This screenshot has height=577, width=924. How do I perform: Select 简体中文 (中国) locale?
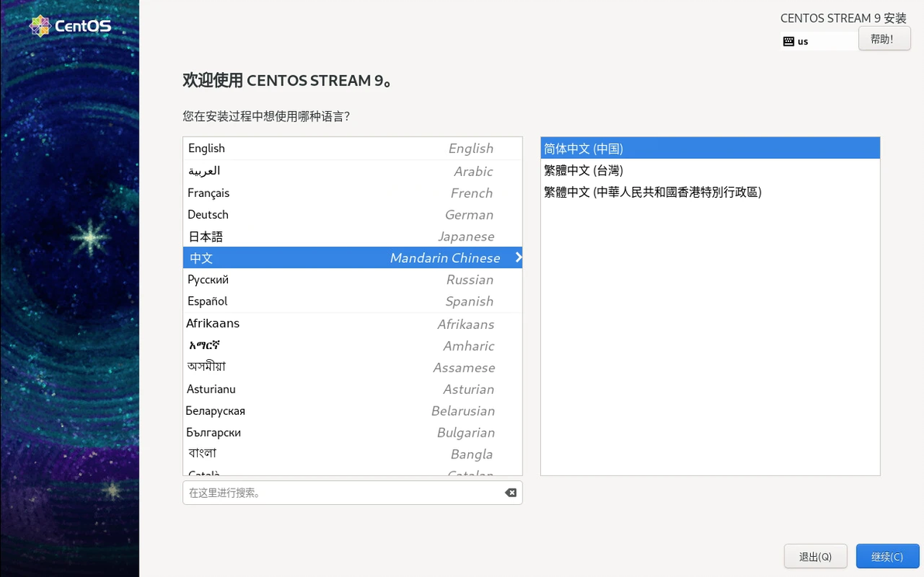tap(710, 149)
